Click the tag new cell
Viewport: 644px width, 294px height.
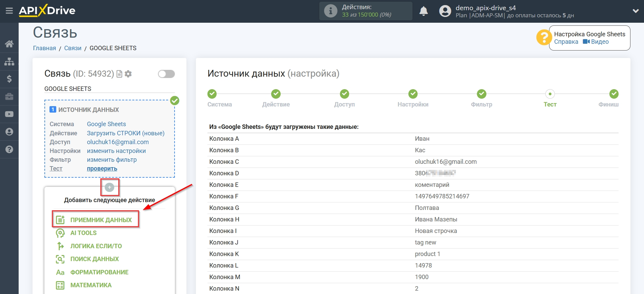click(425, 242)
